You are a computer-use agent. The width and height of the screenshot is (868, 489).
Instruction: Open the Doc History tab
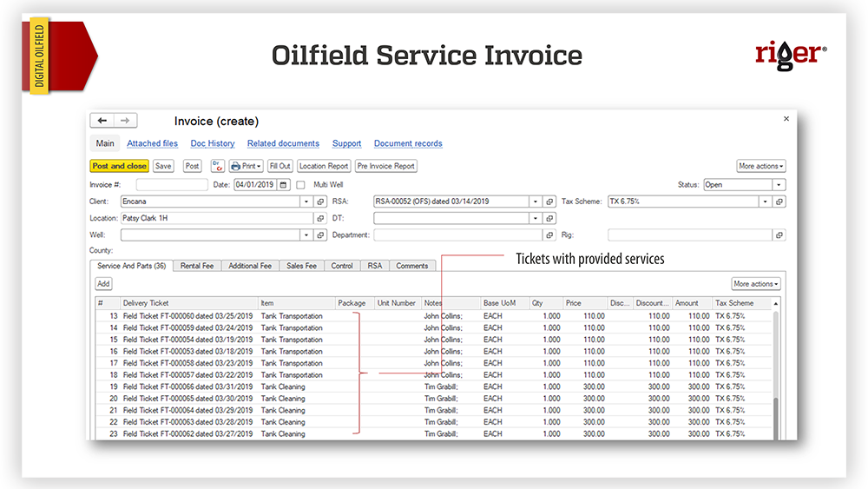[213, 143]
